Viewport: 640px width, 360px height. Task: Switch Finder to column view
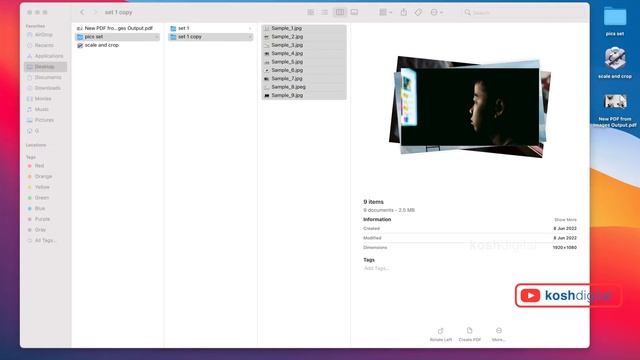[x=340, y=12]
